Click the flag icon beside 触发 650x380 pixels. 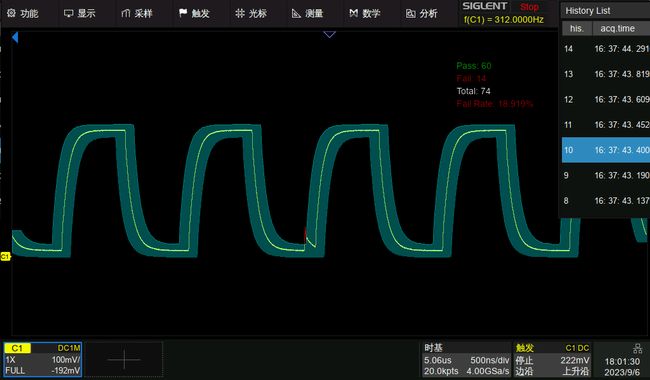183,13
